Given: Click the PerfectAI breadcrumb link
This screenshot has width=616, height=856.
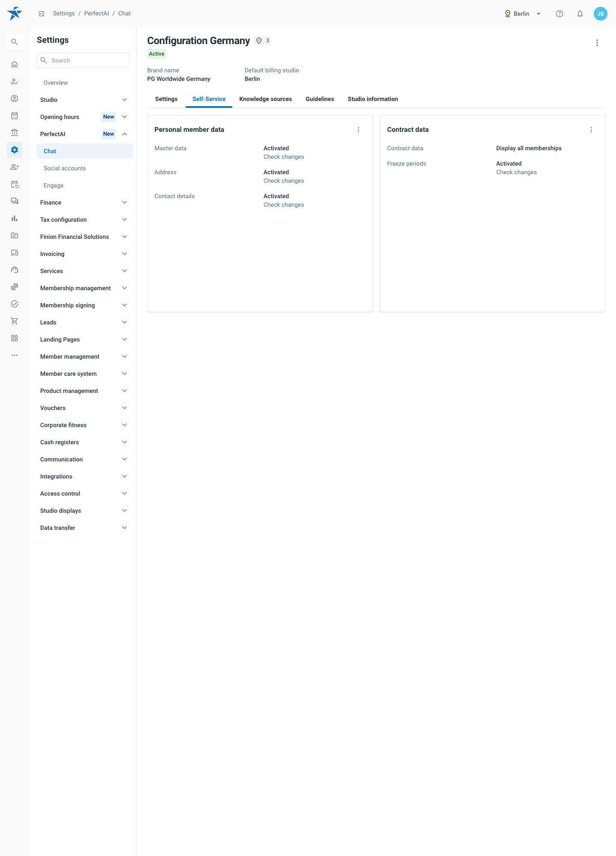Looking at the screenshot, I should [x=97, y=14].
